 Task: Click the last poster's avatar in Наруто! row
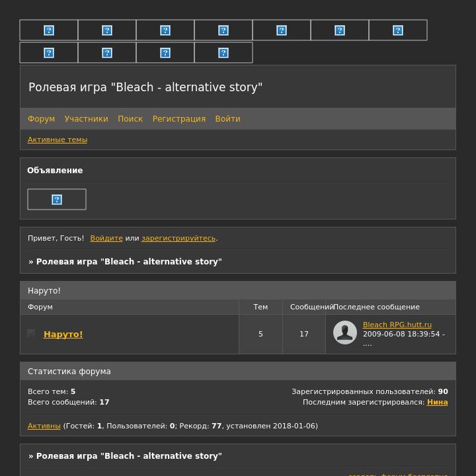point(345,333)
